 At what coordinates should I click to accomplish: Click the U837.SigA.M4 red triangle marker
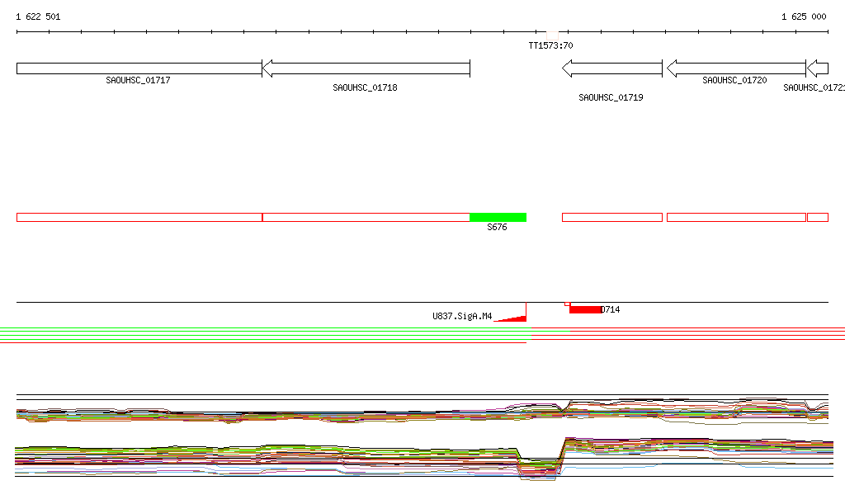point(513,318)
